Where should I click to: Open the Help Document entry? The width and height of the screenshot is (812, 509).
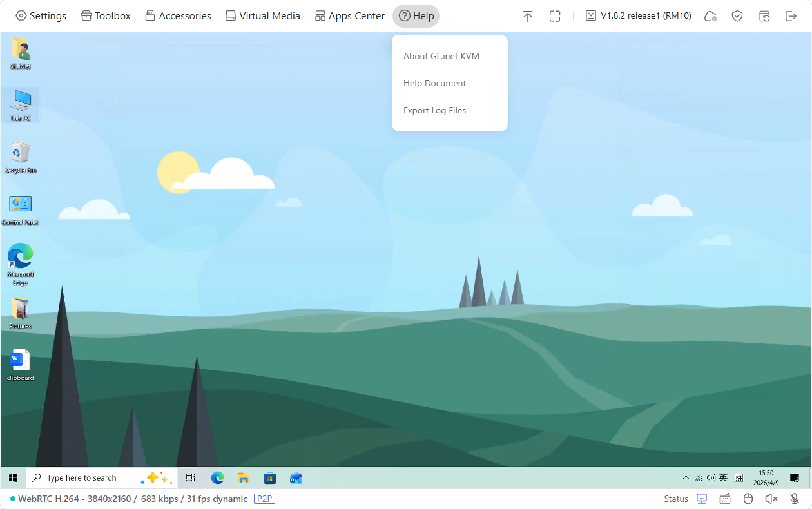pyautogui.click(x=434, y=83)
